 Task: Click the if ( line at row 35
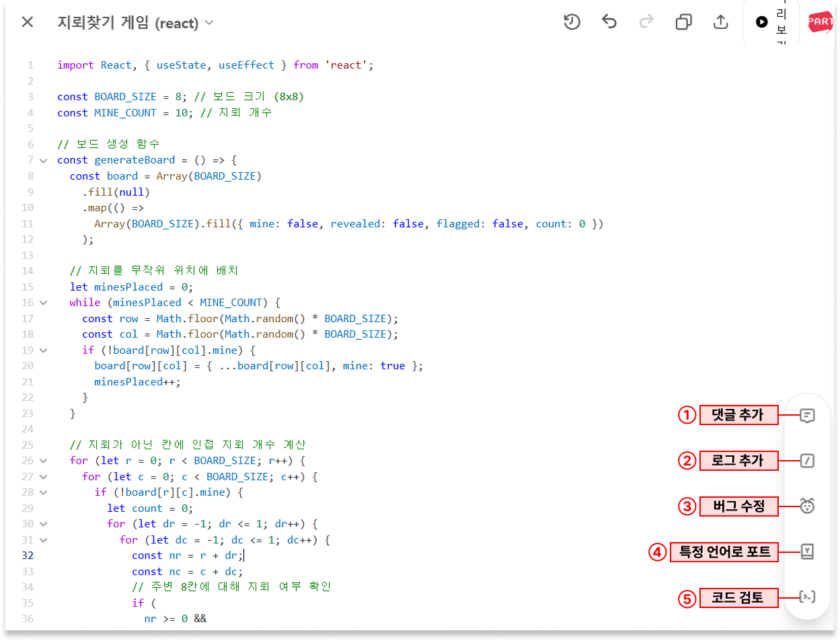[144, 603]
